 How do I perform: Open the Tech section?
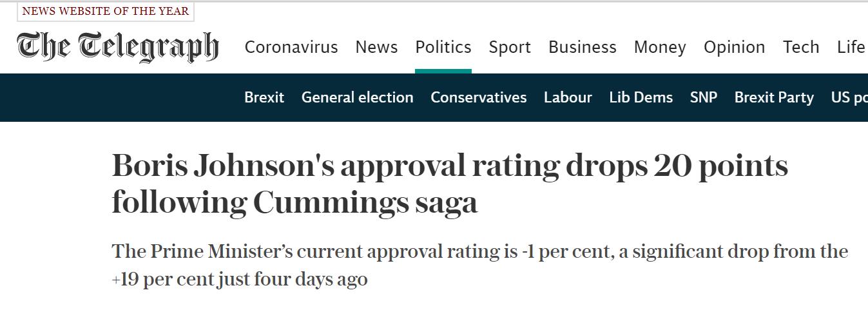[801, 47]
